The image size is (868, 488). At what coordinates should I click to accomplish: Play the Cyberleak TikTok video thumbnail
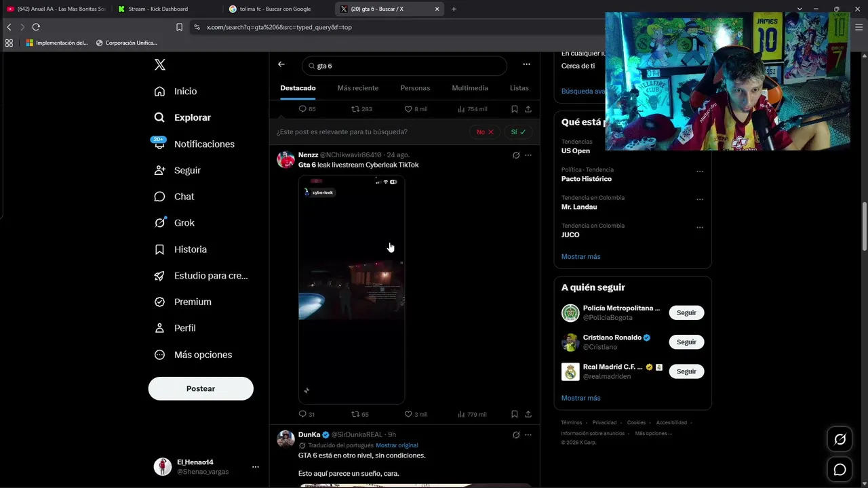click(x=351, y=289)
